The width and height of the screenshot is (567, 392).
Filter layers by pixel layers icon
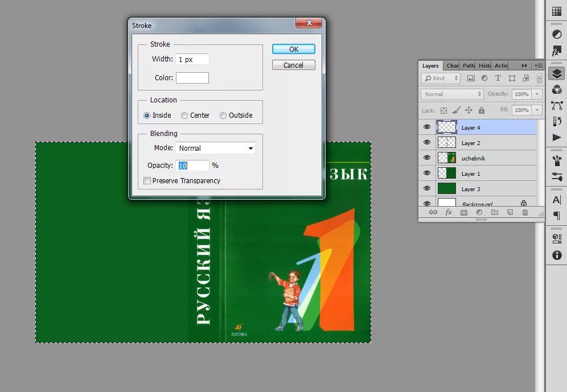coord(471,78)
